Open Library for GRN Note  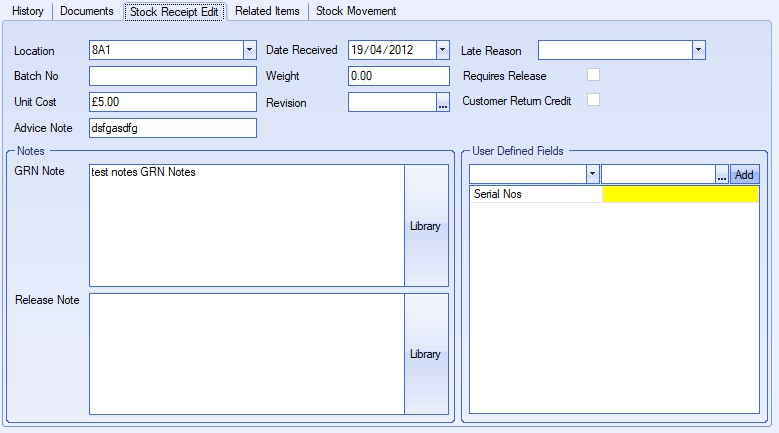425,226
